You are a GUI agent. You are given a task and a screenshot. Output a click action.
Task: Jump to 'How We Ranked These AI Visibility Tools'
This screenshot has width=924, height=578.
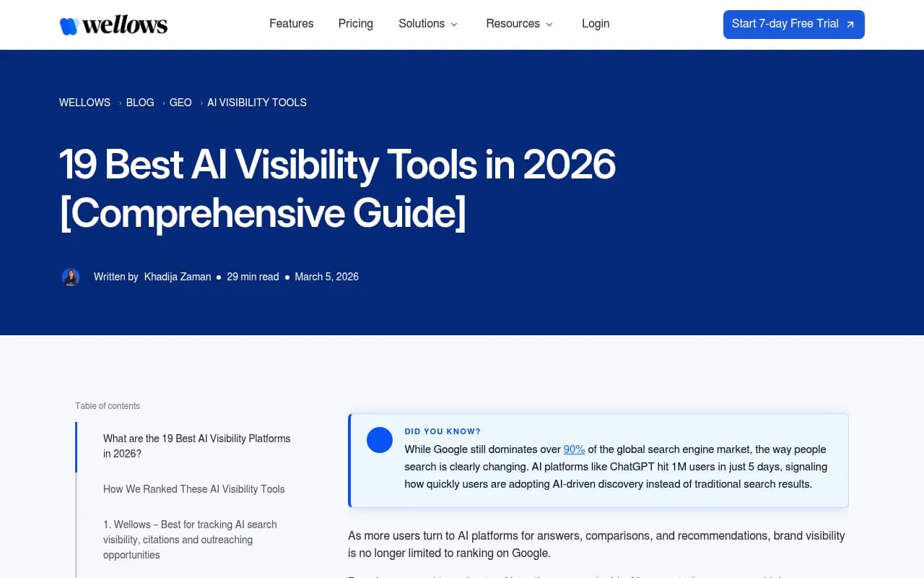[194, 489]
